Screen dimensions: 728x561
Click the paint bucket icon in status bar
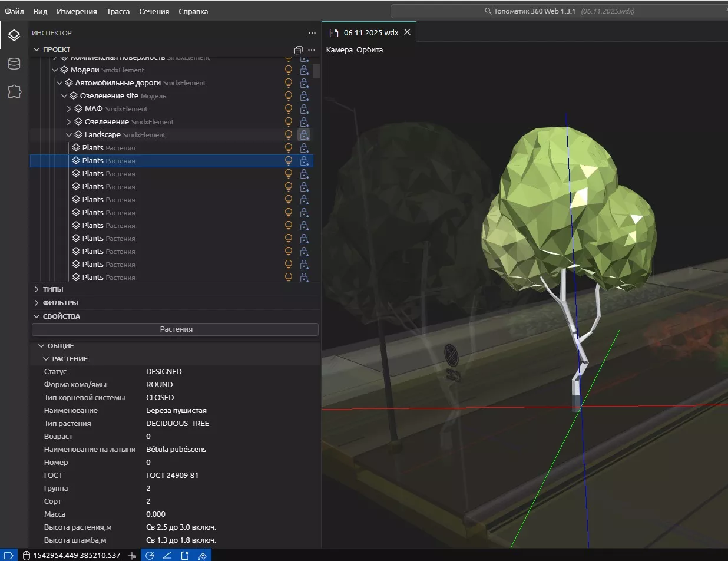202,555
